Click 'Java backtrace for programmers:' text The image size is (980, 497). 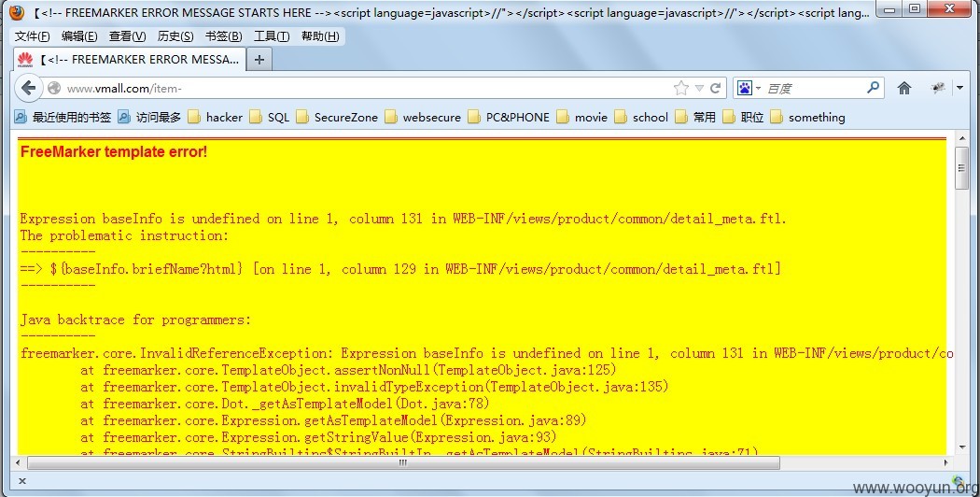[135, 319]
